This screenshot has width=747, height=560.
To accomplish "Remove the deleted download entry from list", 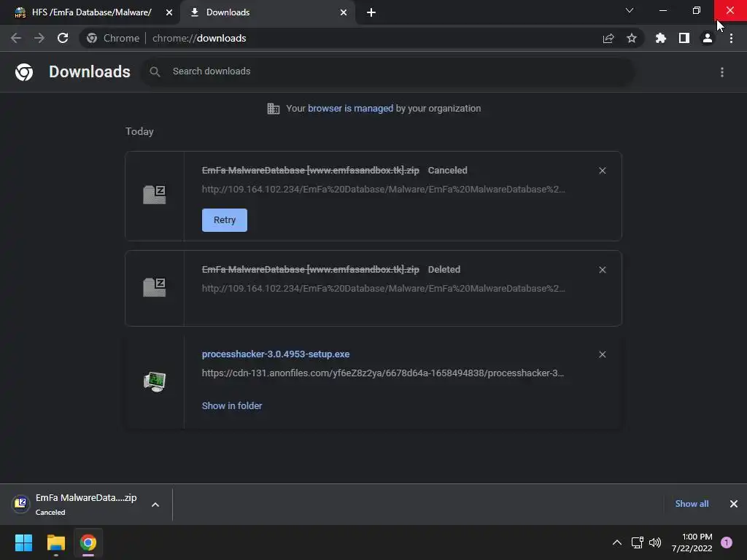I will pos(602,270).
